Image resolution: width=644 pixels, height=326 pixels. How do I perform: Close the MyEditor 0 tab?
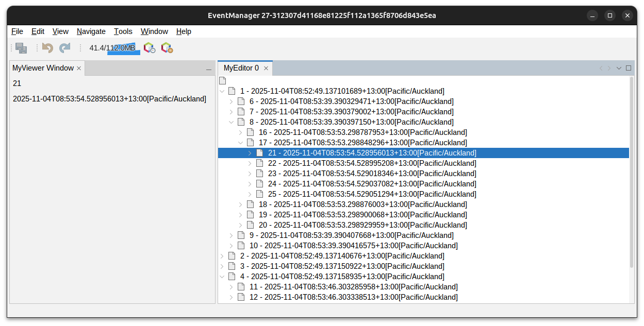(x=266, y=68)
